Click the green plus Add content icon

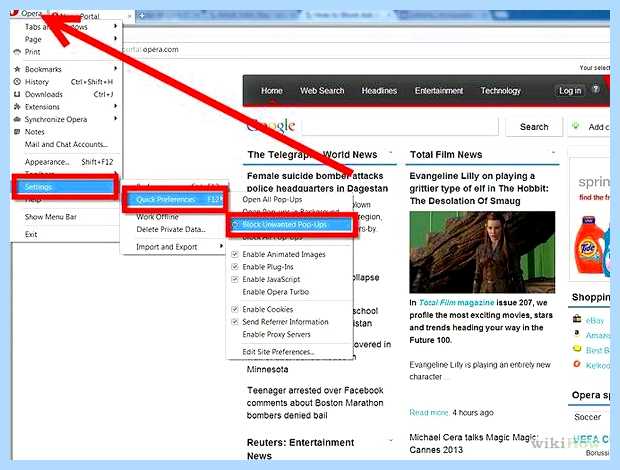[x=576, y=126]
